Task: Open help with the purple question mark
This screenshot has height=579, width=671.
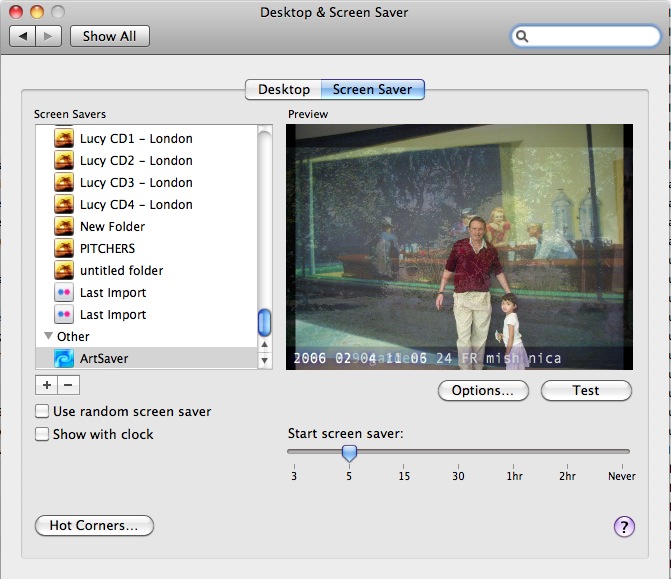Action: 624,527
